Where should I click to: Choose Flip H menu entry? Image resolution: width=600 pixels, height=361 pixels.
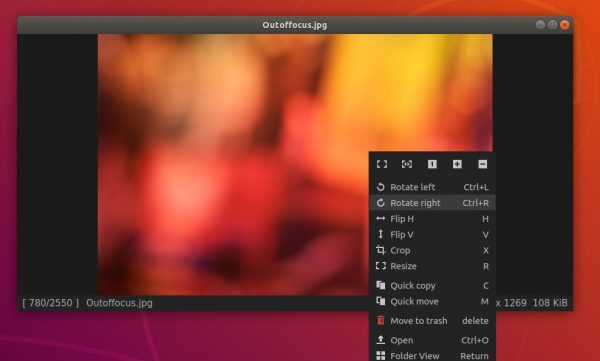432,219
